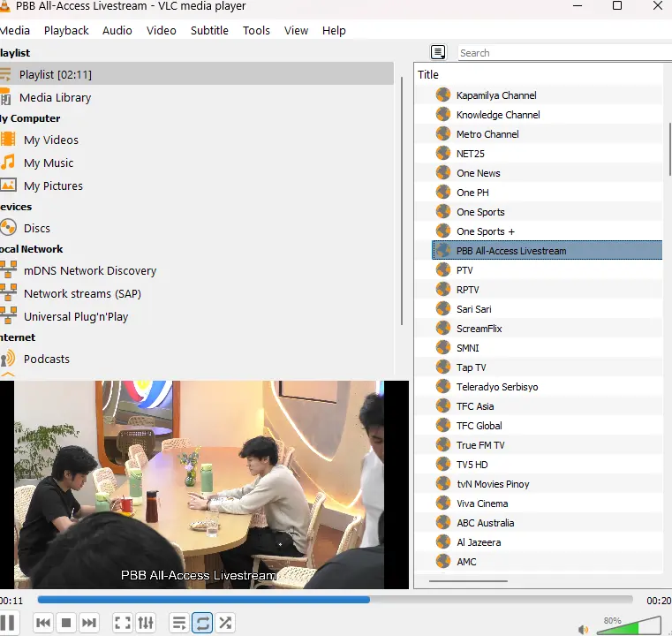The image size is (672, 636).
Task: Select mDNS Network Discovery
Action: [197, 270]
